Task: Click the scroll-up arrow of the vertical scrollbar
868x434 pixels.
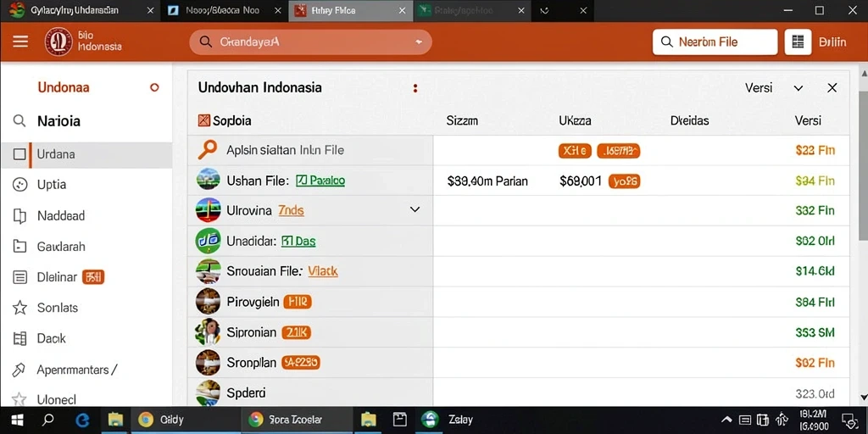Action: [x=863, y=73]
